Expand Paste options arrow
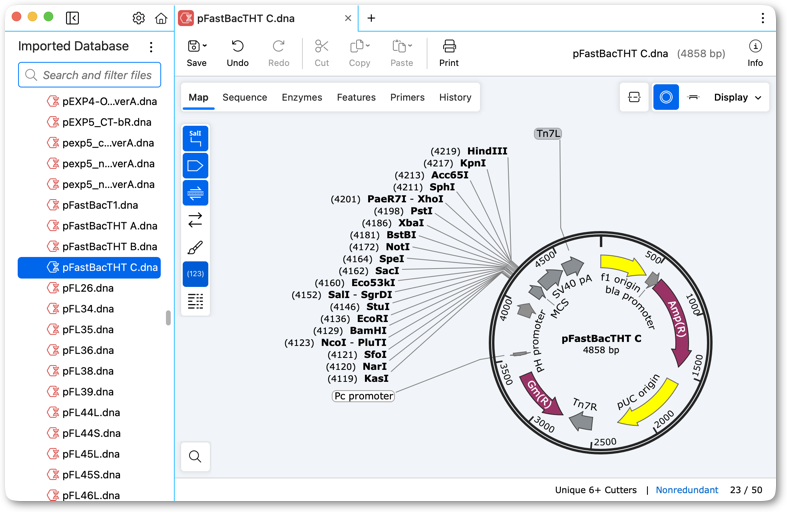The image size is (787, 512). pos(410,46)
